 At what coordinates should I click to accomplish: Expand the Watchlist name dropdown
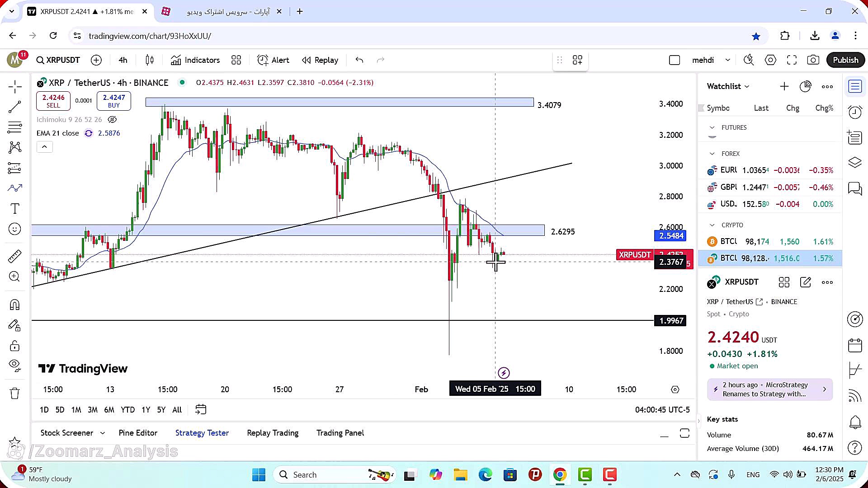click(x=728, y=86)
